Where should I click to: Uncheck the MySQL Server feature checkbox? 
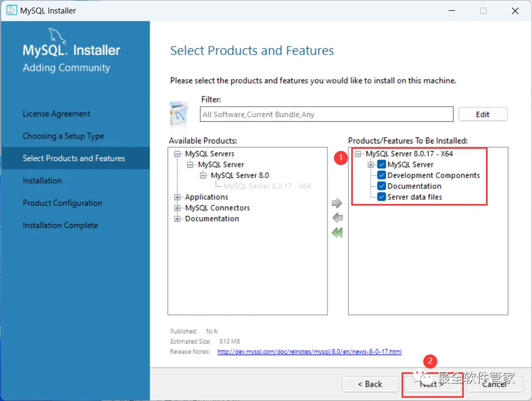[x=382, y=165]
